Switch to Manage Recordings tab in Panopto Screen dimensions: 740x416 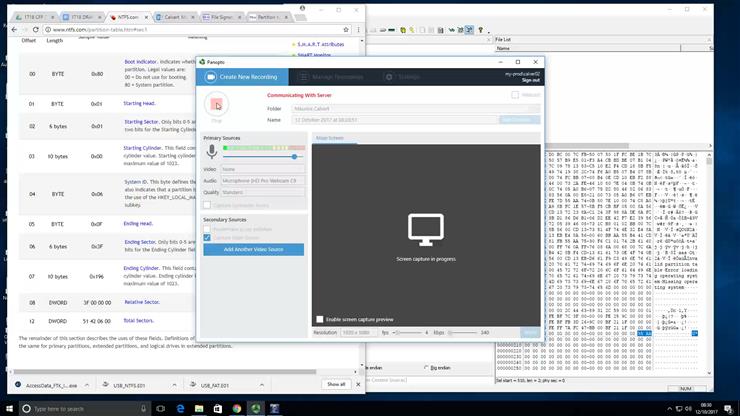tap(333, 77)
